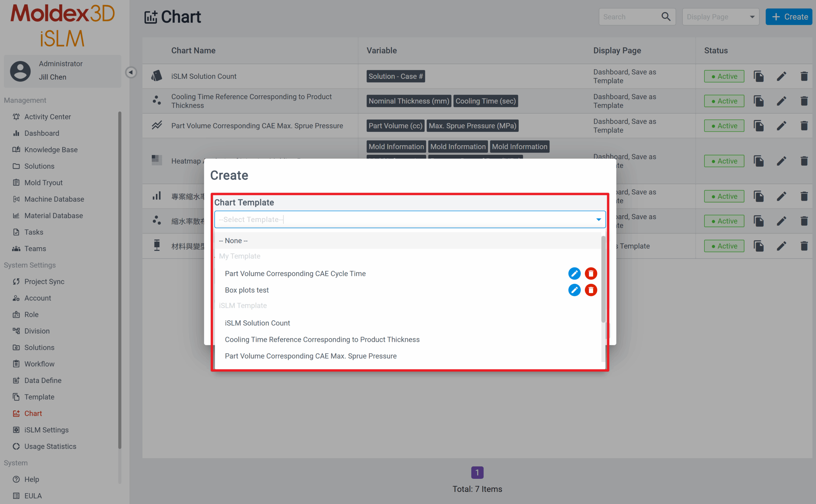Open Template in the sidebar
The image size is (816, 504).
(39, 397)
